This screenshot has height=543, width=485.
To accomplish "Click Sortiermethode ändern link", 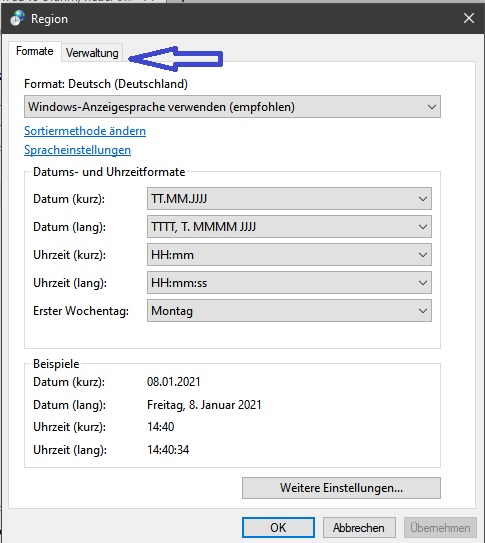I will (85, 131).
